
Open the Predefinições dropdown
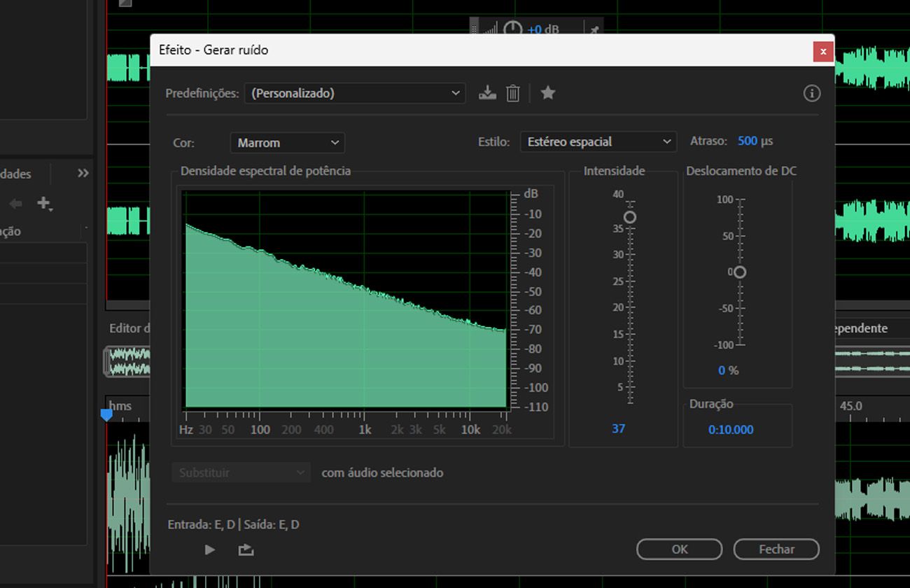click(355, 93)
